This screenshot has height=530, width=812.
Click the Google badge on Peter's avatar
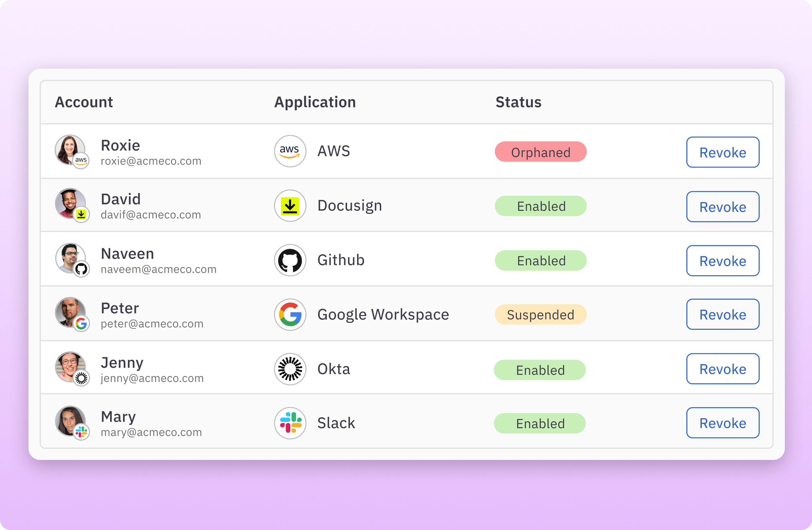point(81,324)
